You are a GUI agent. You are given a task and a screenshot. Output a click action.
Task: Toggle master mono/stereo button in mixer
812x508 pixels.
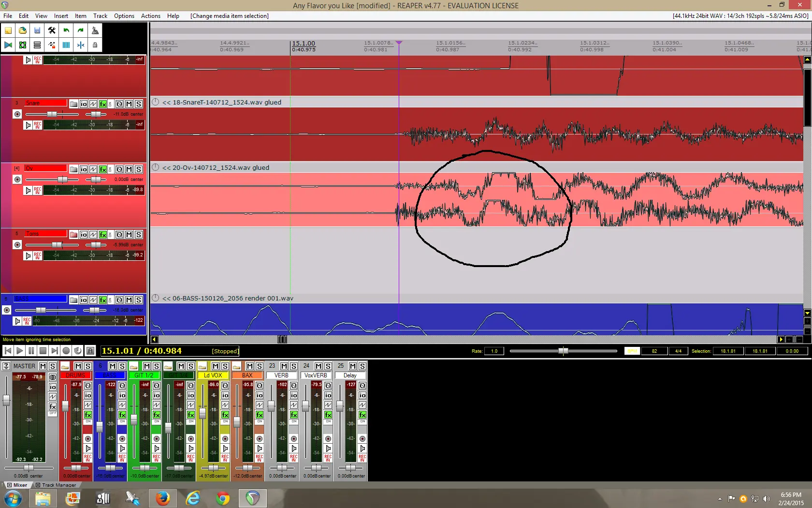click(x=53, y=377)
